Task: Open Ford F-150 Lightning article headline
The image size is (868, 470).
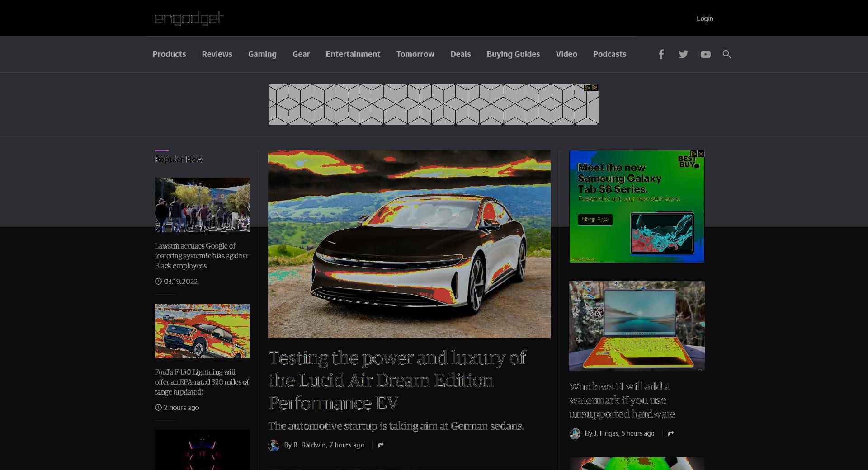Action: (x=202, y=382)
